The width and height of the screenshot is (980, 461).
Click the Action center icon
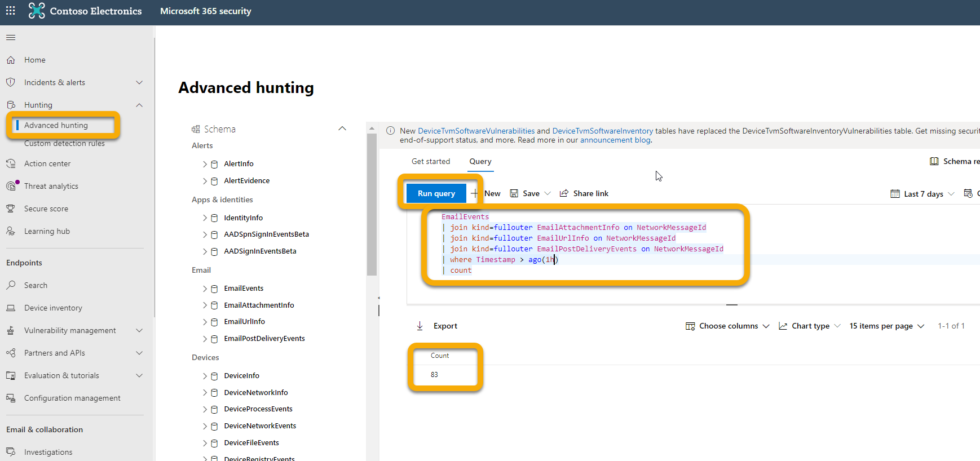tap(11, 163)
